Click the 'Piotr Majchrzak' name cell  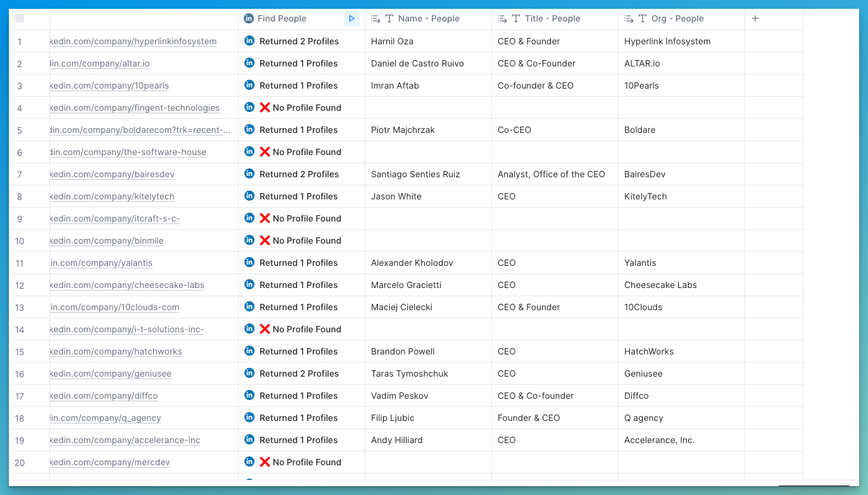[x=429, y=130]
